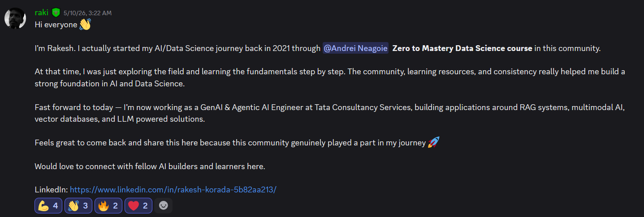This screenshot has width=644, height=217.
Task: Click the rocket emoji in the message
Action: (433, 143)
